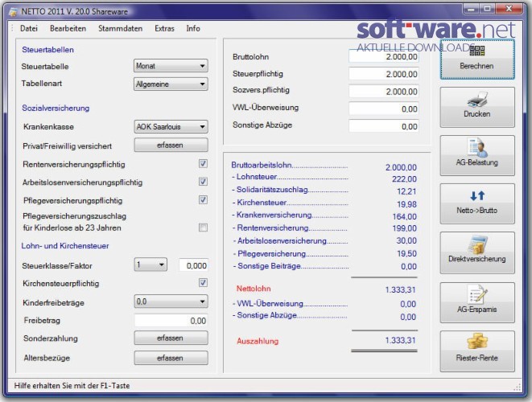Click the VWL-Überweisung input field

click(x=384, y=109)
